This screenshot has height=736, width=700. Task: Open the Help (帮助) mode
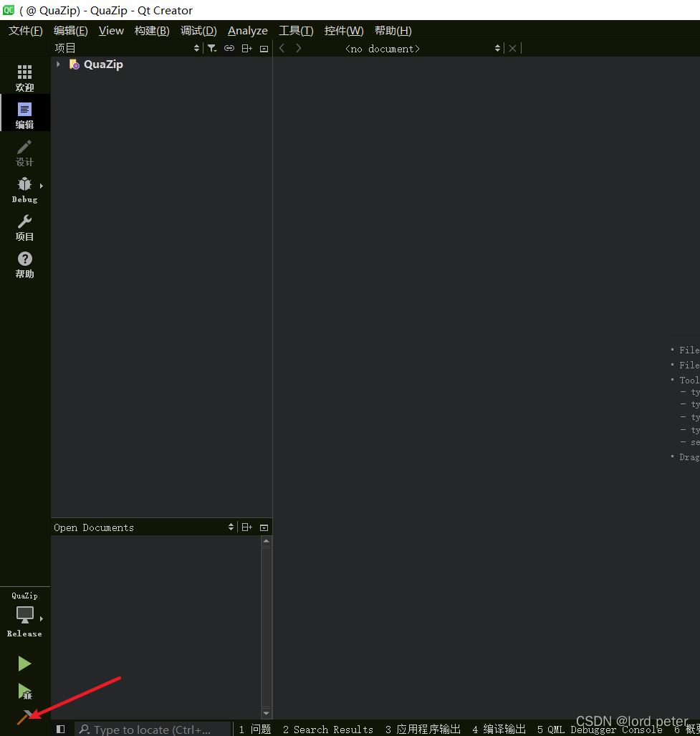click(24, 264)
